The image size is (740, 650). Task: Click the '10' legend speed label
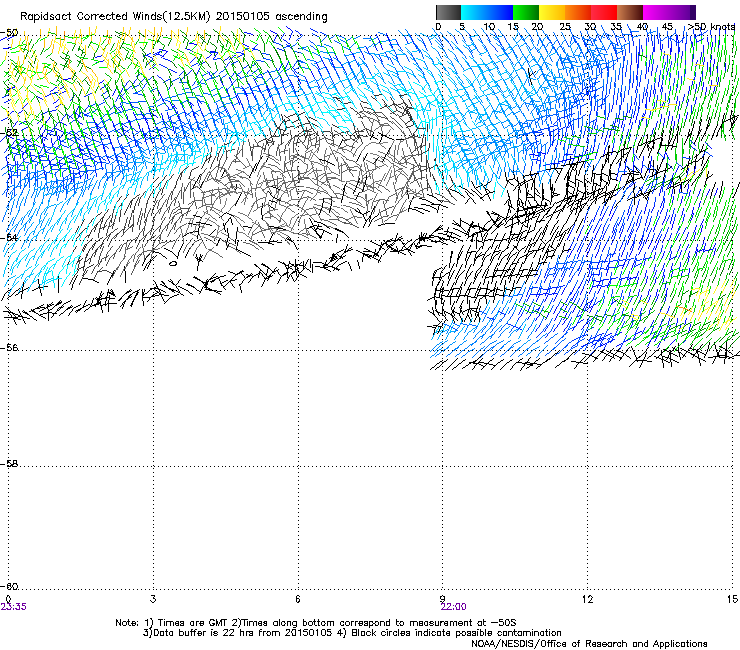pos(489,27)
